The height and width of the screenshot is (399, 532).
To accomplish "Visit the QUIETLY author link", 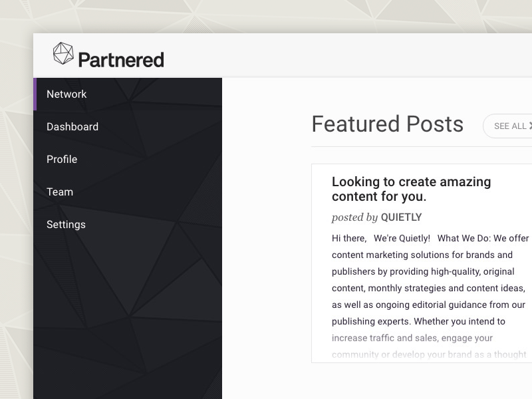I will pyautogui.click(x=401, y=217).
